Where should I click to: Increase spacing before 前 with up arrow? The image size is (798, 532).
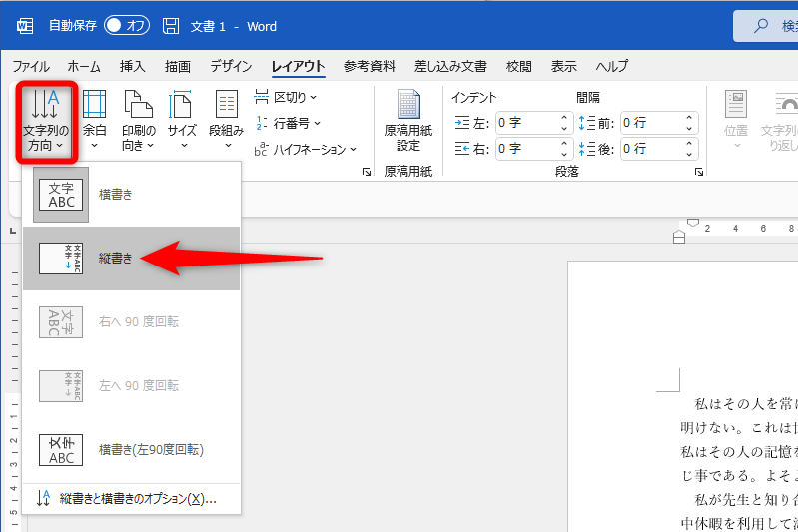click(689, 118)
